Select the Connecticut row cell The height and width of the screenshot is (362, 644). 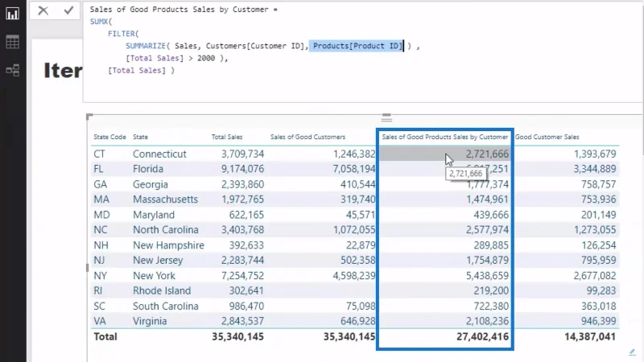coord(159,154)
